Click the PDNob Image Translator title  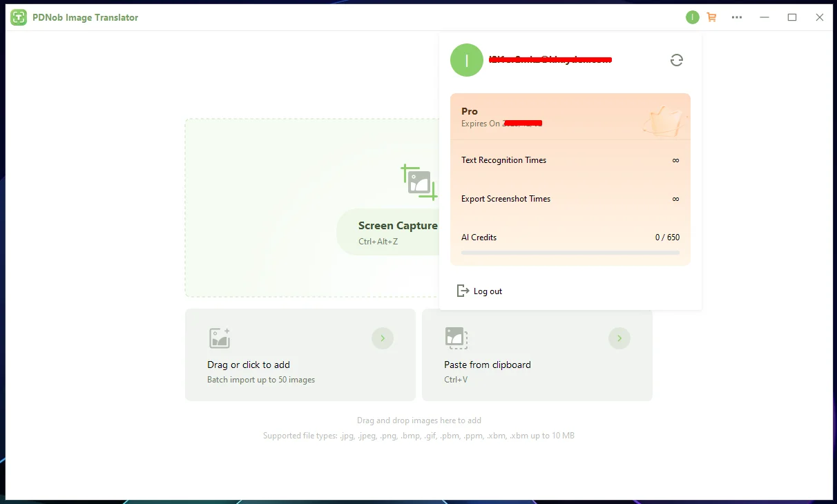tap(86, 17)
